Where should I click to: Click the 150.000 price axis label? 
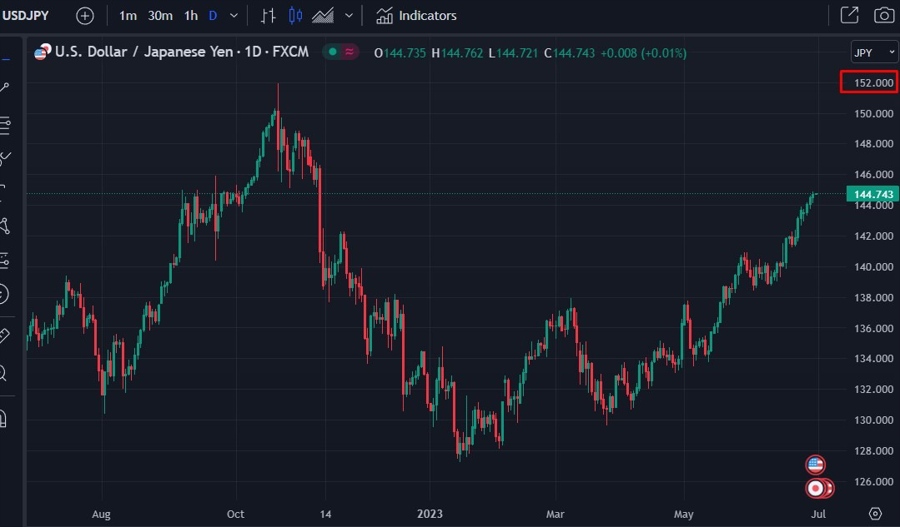pos(873,114)
